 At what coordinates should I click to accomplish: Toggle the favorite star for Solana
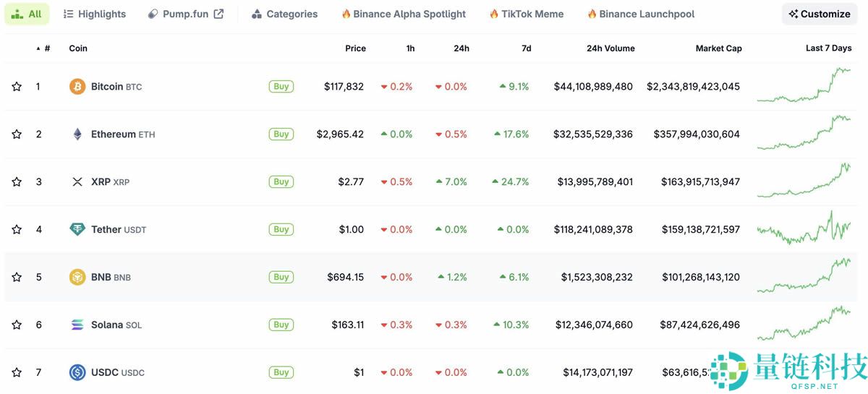[17, 325]
